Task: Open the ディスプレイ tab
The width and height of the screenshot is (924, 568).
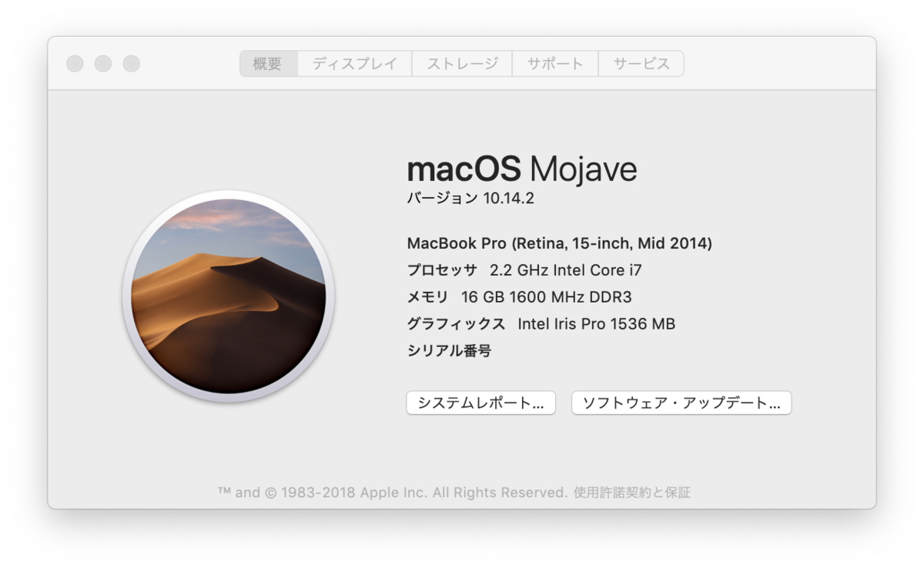Action: tap(355, 64)
